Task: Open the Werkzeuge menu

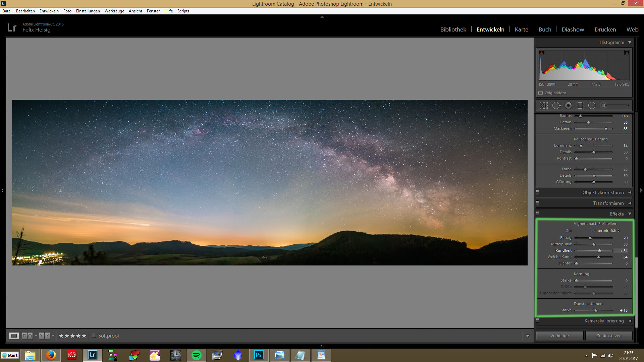Action: [114, 11]
